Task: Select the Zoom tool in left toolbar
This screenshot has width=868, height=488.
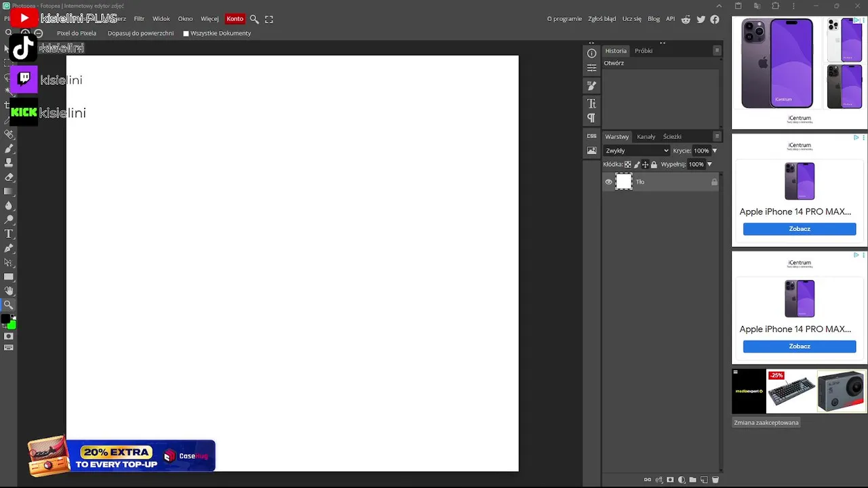Action: tap(9, 305)
